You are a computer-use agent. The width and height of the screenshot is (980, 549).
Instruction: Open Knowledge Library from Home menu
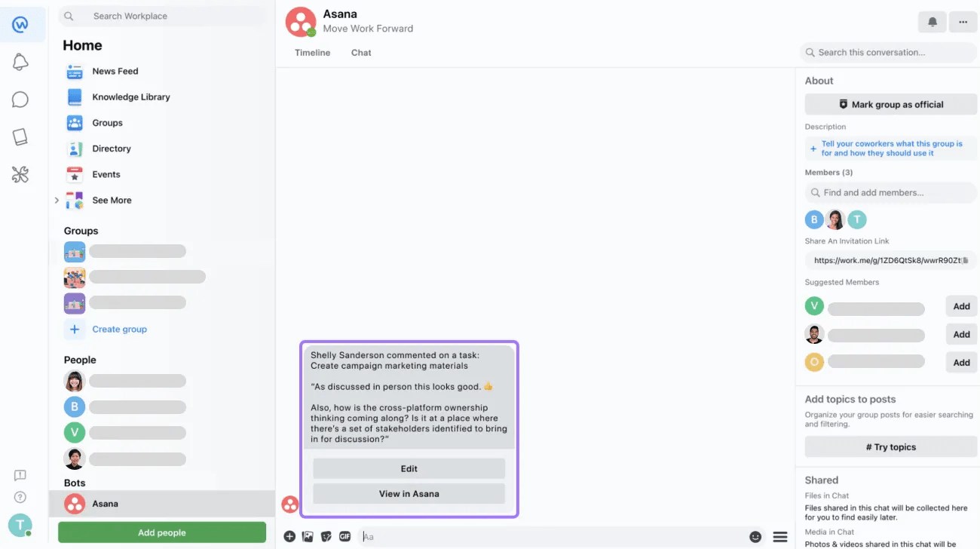click(130, 97)
